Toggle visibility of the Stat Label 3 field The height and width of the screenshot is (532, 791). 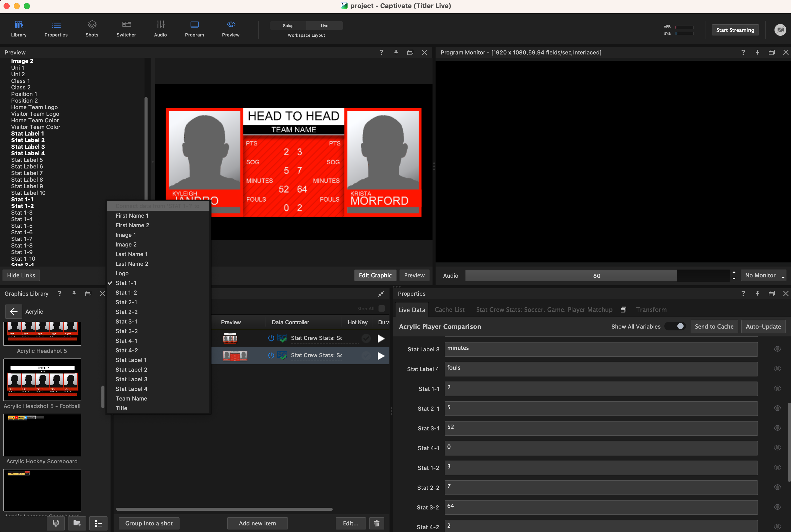[x=777, y=349]
